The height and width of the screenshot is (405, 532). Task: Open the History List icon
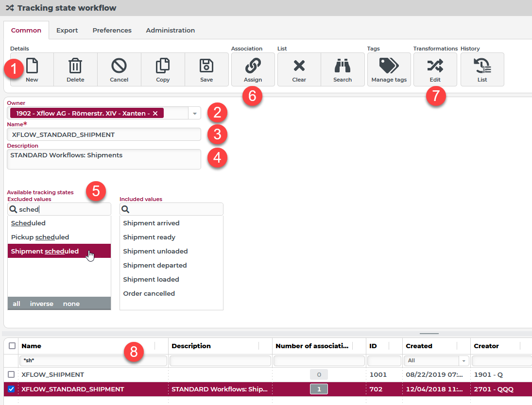pyautogui.click(x=482, y=66)
